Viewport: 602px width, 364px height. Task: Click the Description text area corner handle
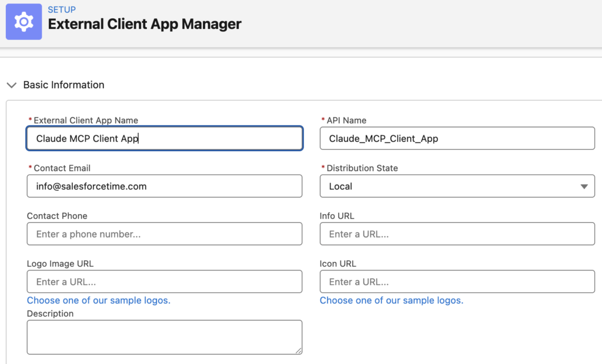(298, 350)
